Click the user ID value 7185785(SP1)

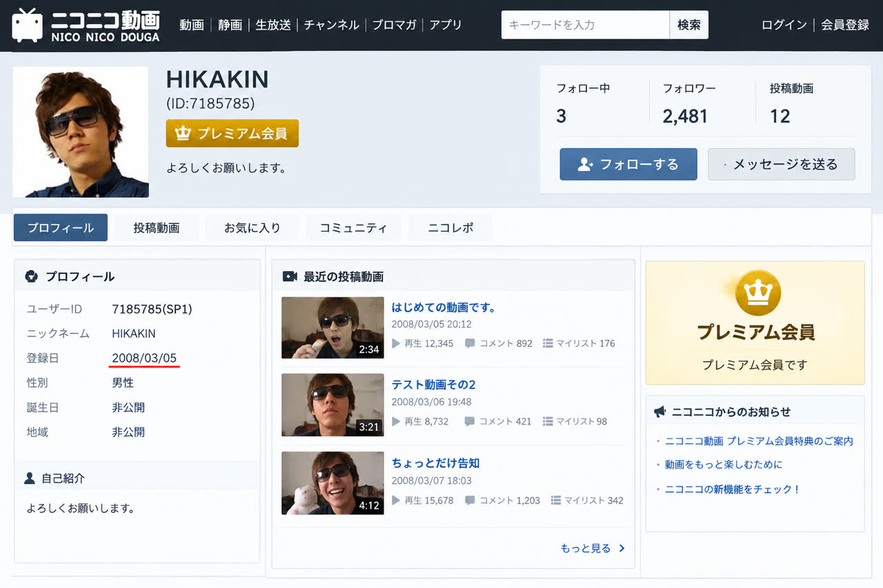tap(152, 310)
